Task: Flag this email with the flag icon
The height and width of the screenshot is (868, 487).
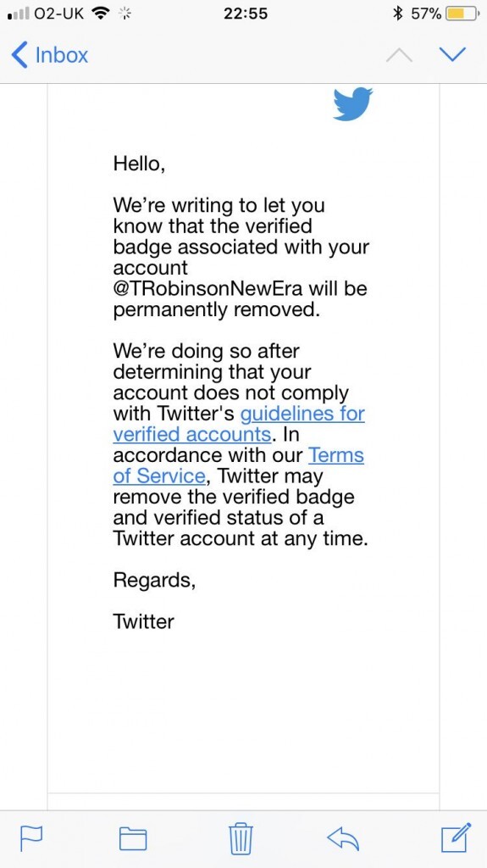Action: [x=31, y=839]
